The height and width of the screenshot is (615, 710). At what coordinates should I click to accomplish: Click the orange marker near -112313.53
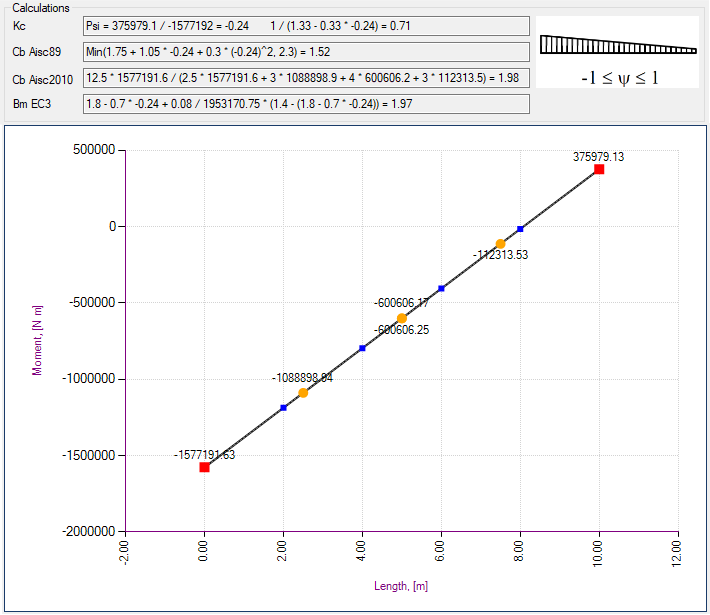500,244
